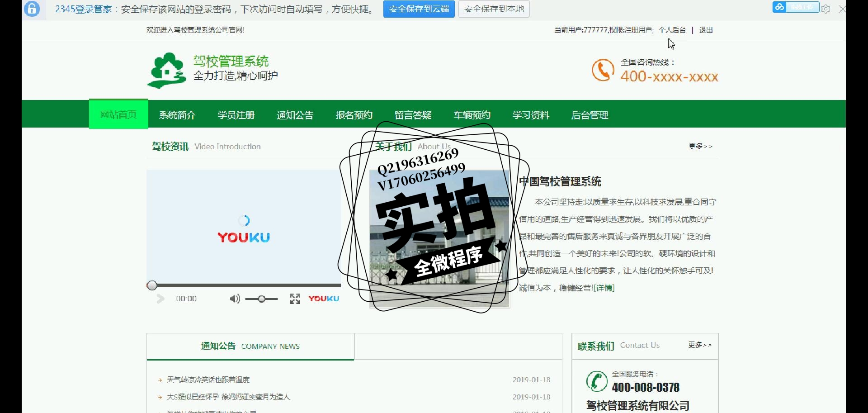Image resolution: width=868 pixels, height=413 pixels.
Task: Open 系统简介 menu item
Action: tap(177, 115)
